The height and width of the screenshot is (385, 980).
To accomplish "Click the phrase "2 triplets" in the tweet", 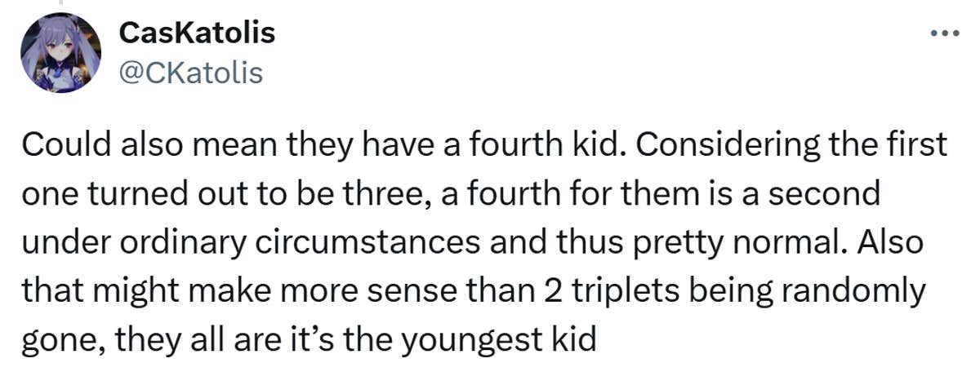I will click(612, 290).
